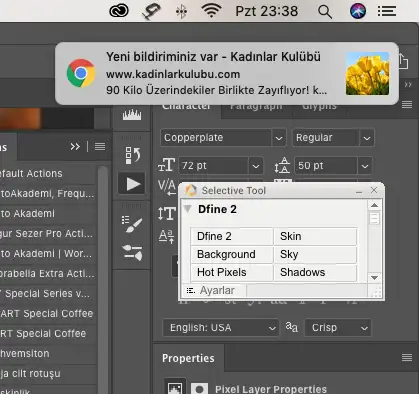Switch to the Paragraph tab
The height and width of the screenshot is (394, 419).
pos(256,107)
